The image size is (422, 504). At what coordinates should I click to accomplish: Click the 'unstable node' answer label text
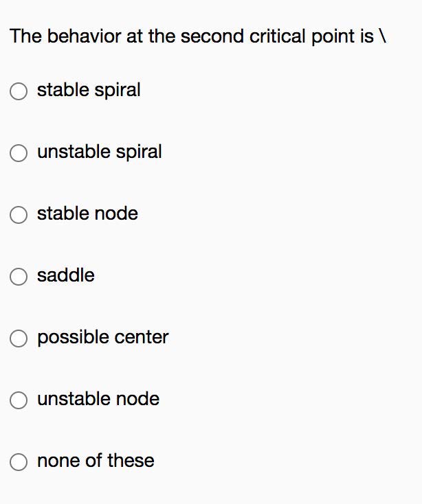(98, 399)
